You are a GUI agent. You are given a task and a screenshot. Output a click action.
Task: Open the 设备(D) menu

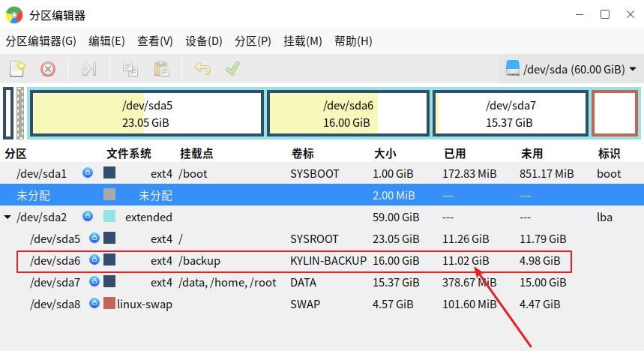coord(204,41)
